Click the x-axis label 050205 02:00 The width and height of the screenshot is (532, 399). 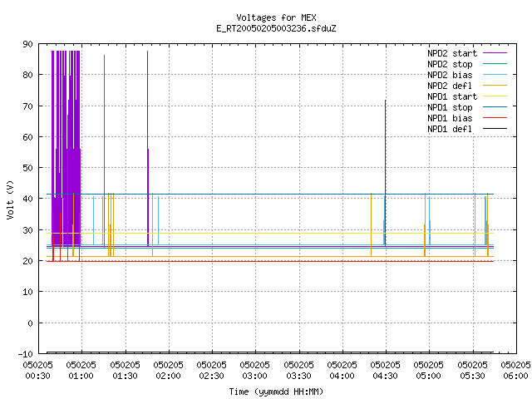tap(168, 371)
